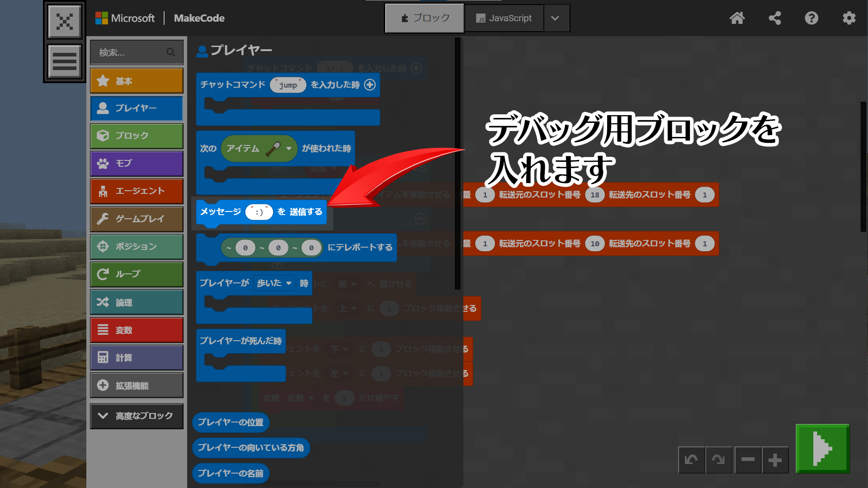Switch to the JavaScript editor tab

(x=504, y=18)
